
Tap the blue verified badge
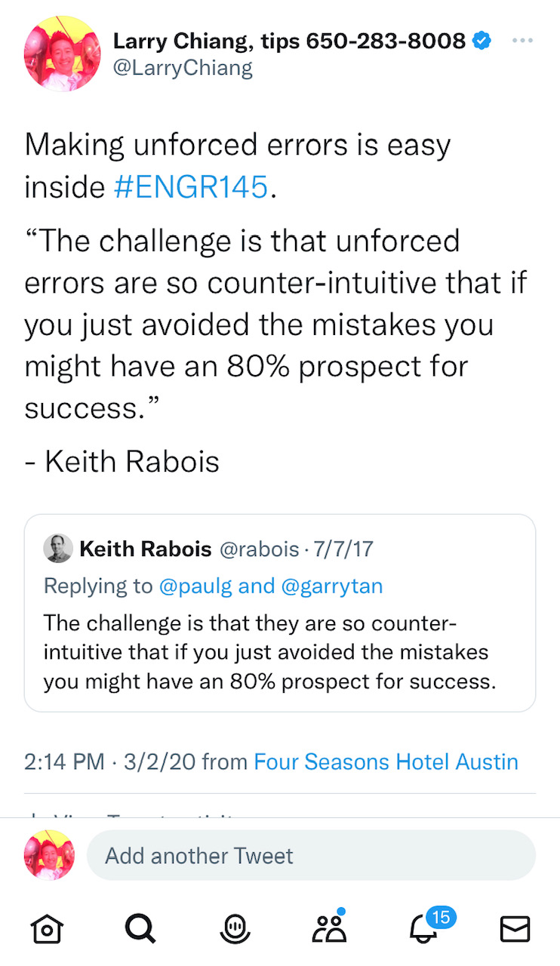[x=482, y=42]
